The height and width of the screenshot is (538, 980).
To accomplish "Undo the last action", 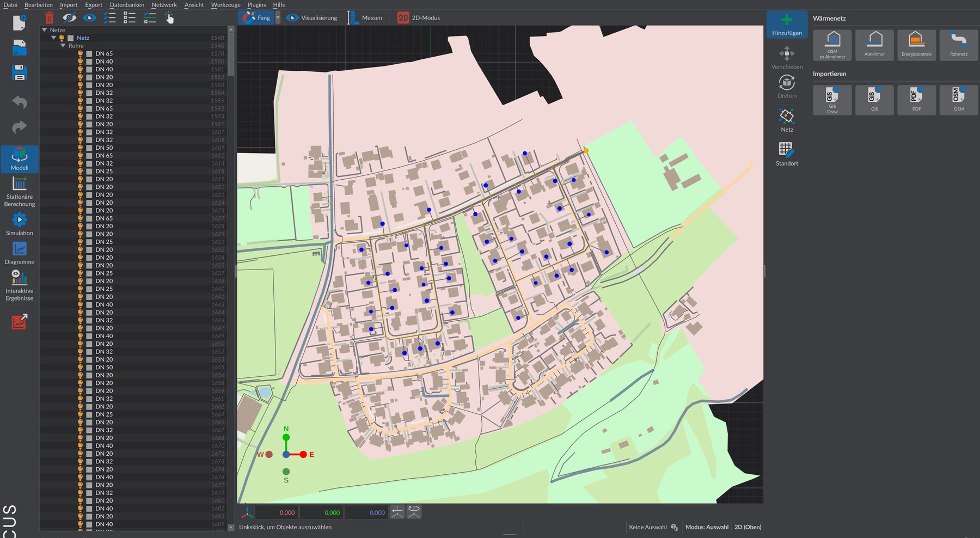I will [x=20, y=102].
